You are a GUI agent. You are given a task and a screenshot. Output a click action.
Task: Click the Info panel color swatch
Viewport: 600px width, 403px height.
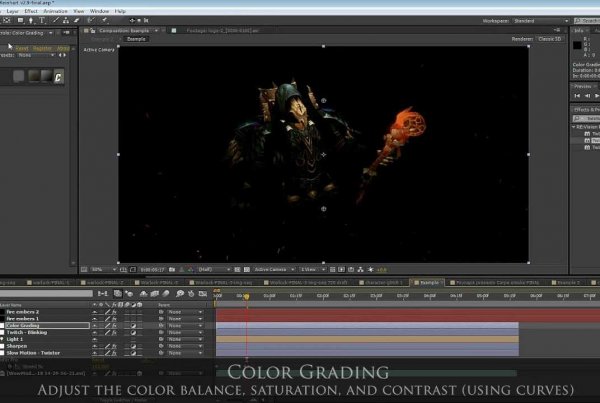click(577, 46)
